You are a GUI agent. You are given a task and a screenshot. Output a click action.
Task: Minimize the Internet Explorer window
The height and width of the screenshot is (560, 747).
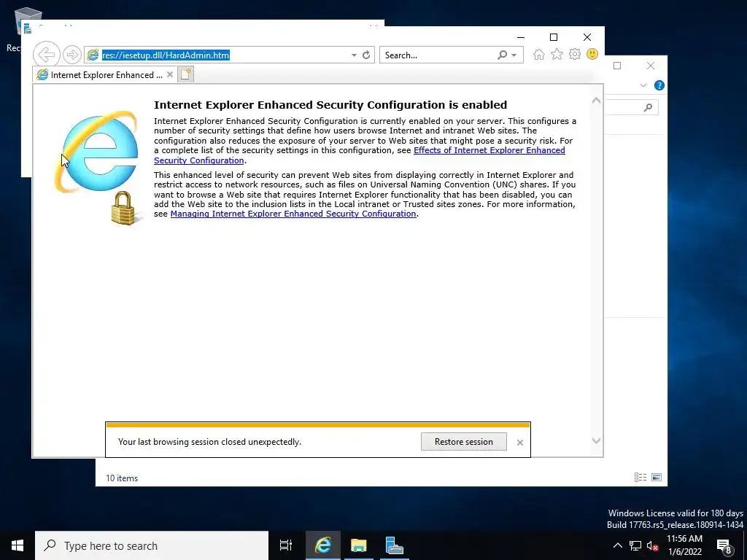click(x=521, y=37)
